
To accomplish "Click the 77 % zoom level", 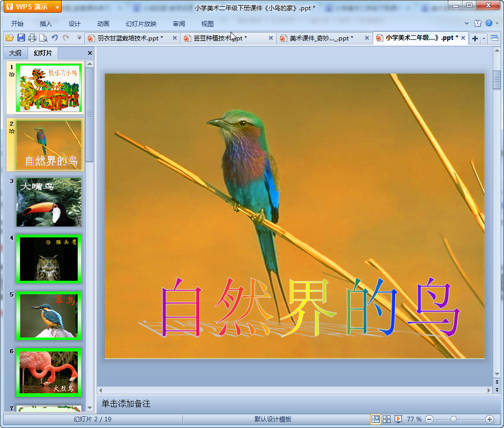I will 414,419.
